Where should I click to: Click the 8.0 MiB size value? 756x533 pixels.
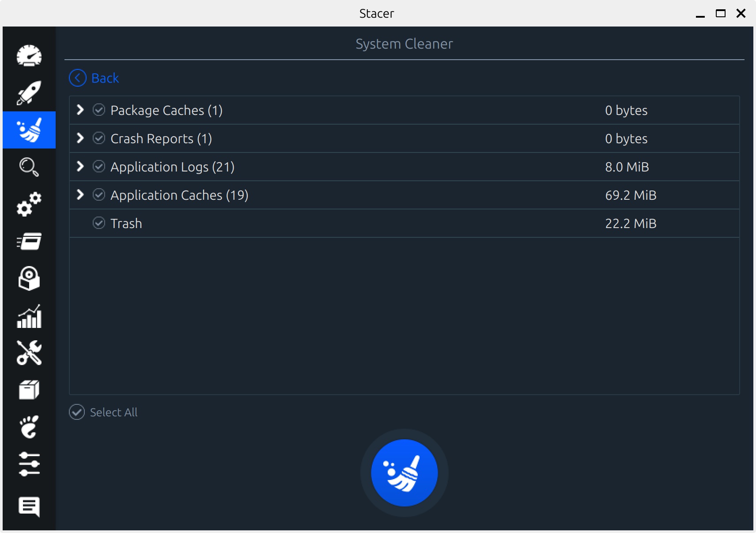pyautogui.click(x=627, y=167)
